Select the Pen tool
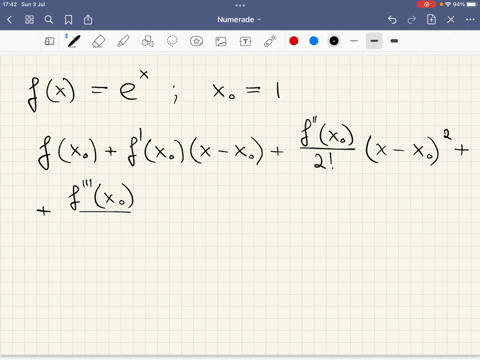This screenshot has width=480, height=360. tap(73, 41)
